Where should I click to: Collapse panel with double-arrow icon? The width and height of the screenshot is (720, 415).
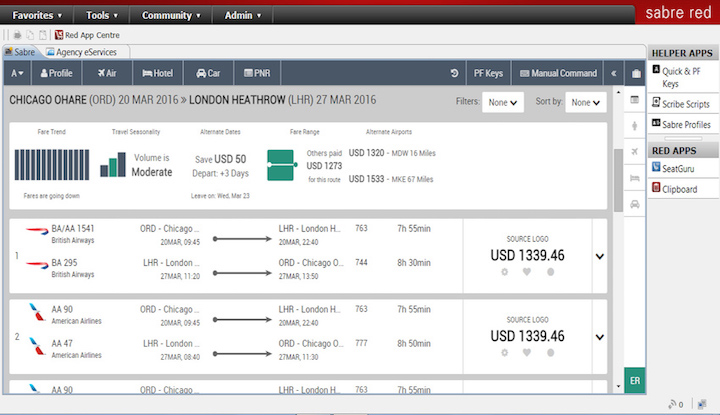613,73
